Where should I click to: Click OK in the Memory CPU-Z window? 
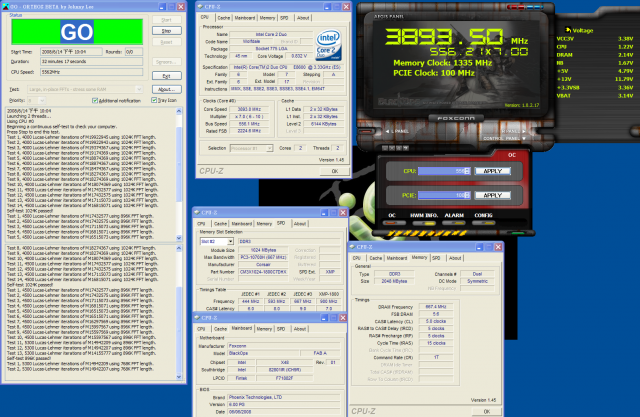click(x=486, y=412)
